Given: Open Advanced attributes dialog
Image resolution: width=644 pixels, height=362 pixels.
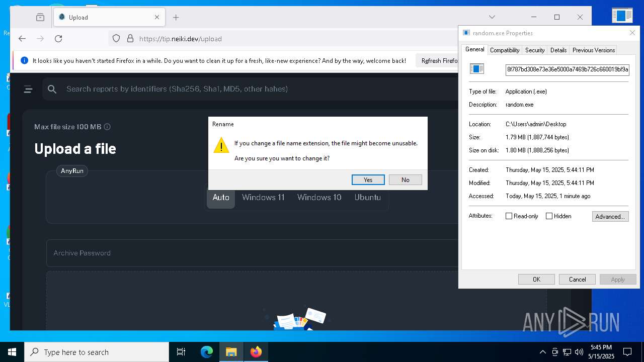Looking at the screenshot, I should tap(610, 217).
